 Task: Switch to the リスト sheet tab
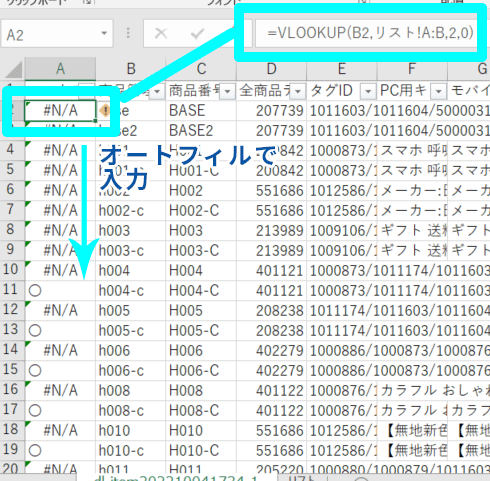coord(302,478)
